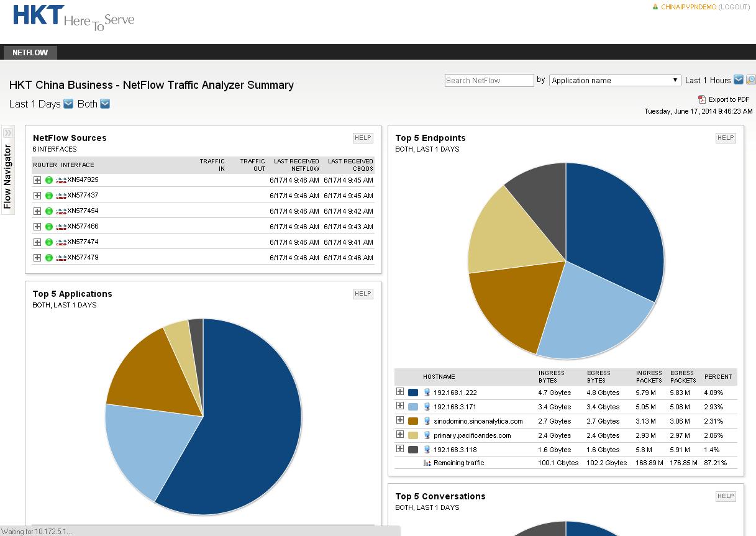Click light blue swatch for 192.168.3.171
756x536 pixels.
click(413, 407)
